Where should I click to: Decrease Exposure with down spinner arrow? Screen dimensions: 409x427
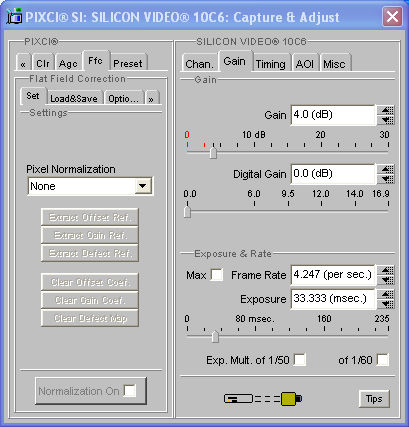386,304
